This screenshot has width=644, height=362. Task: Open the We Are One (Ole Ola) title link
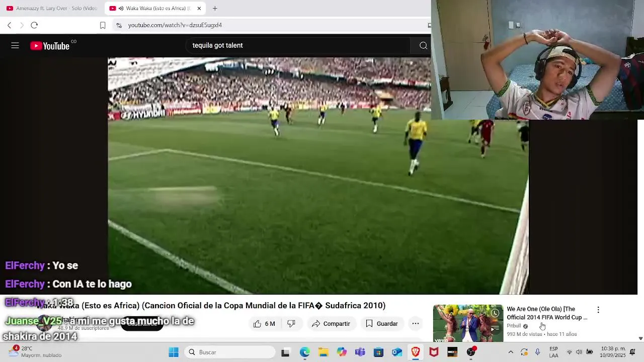pyautogui.click(x=547, y=313)
